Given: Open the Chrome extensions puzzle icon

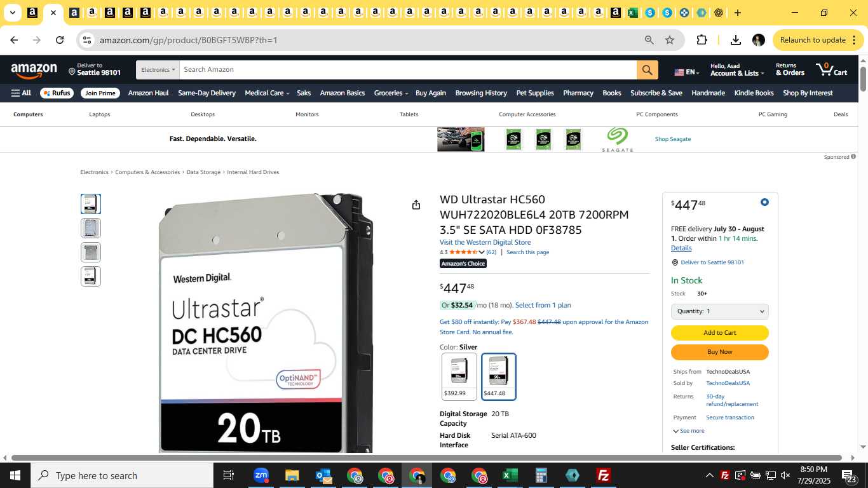Looking at the screenshot, I should click(702, 40).
